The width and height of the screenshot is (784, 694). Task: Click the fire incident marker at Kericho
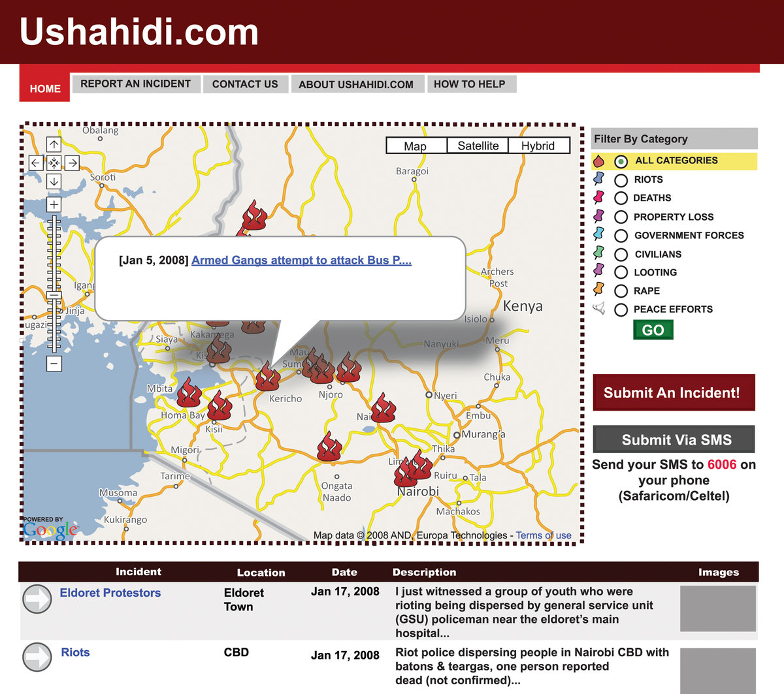pos(267,377)
